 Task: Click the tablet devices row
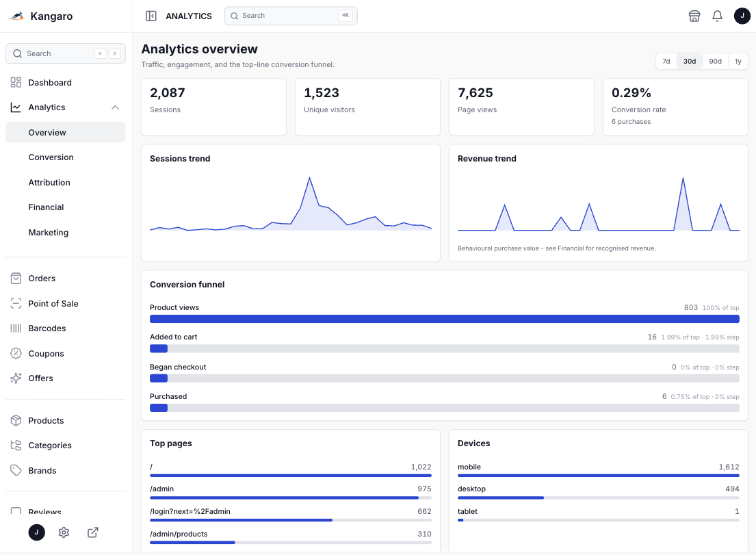coord(599,515)
